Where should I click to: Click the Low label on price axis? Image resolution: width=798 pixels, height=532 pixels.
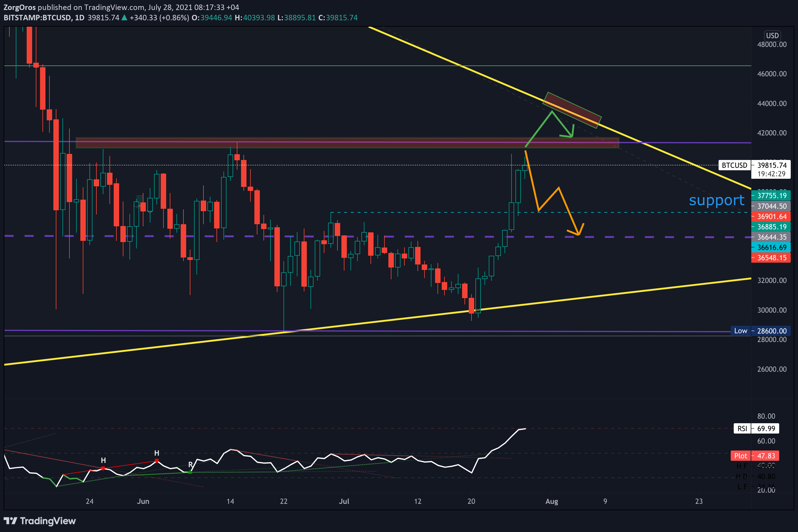click(741, 331)
